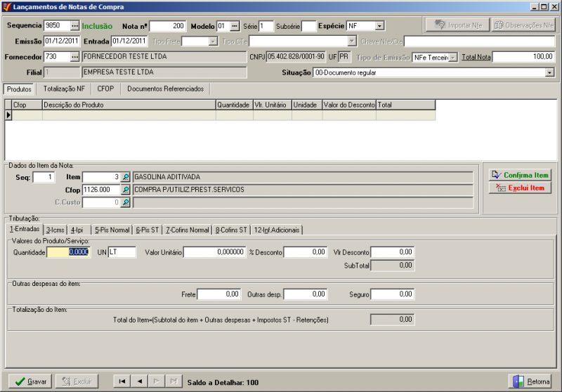Viewport: 562px width, 392px height.
Task: Go back with the Retorna button
Action: tap(530, 381)
